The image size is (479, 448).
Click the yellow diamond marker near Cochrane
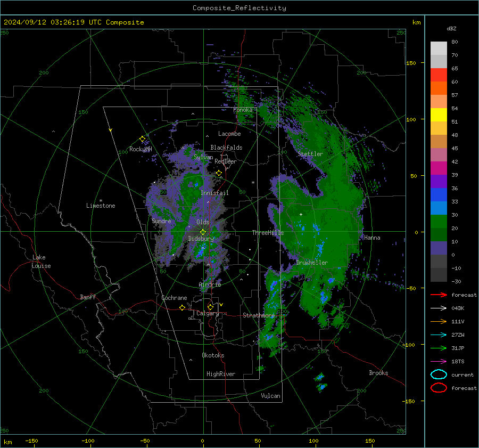(183, 308)
